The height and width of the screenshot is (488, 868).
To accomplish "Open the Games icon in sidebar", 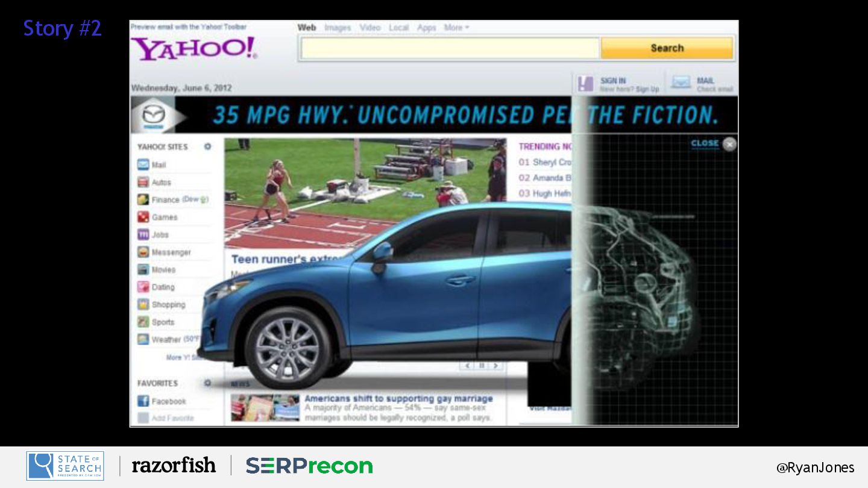I will tap(143, 217).
